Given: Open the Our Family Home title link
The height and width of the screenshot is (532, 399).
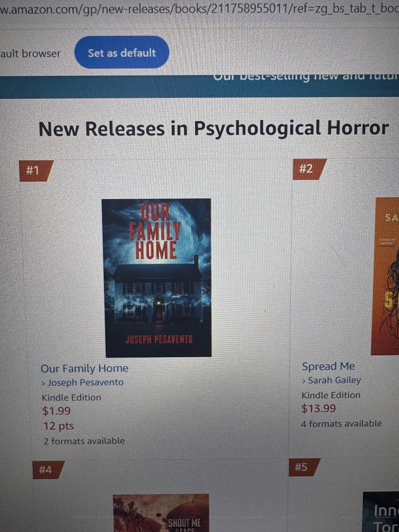Looking at the screenshot, I should (x=84, y=368).
